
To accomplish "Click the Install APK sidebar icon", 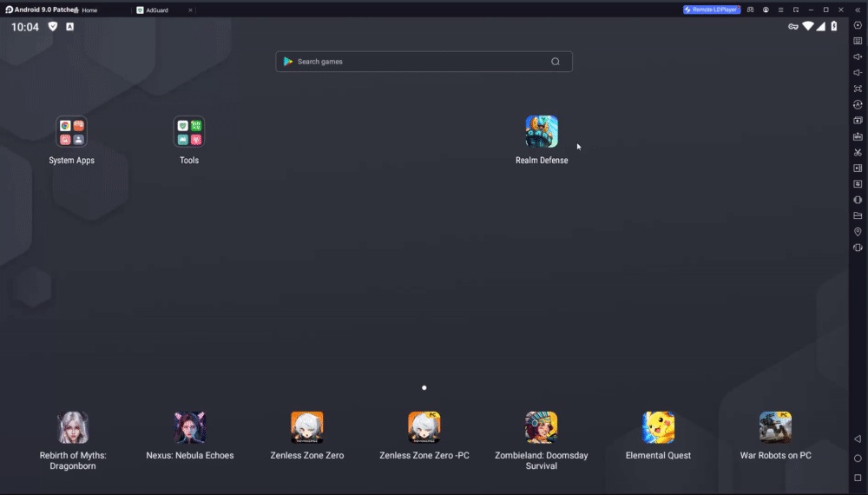I will click(858, 136).
